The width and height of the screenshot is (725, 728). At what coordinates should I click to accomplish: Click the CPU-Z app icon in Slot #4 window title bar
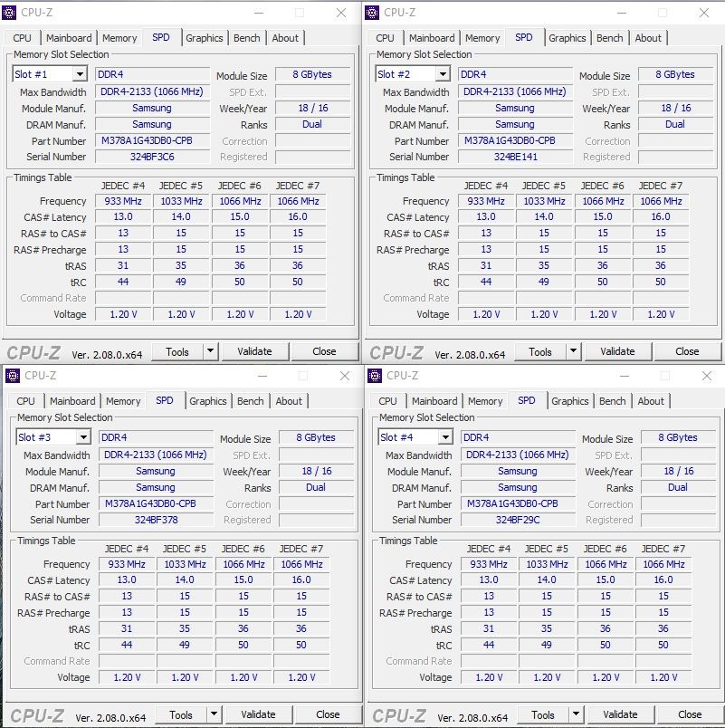(x=375, y=376)
